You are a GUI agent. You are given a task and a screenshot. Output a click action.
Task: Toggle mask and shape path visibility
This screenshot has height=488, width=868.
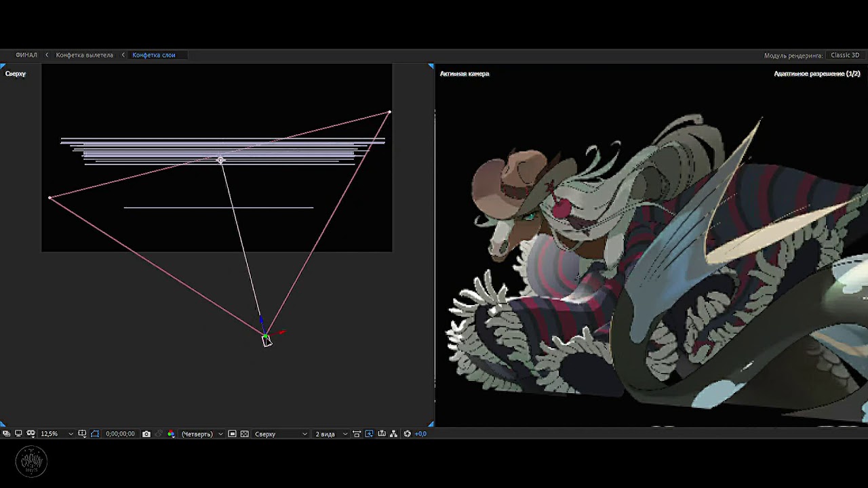tap(31, 434)
